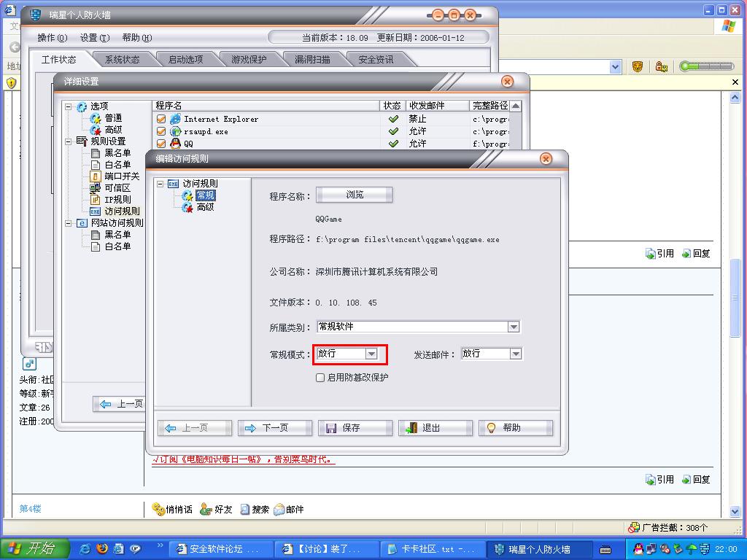This screenshot has width=747, height=560.
Task: Collapse the 网站访问规则 tree node
Action: coord(68,223)
